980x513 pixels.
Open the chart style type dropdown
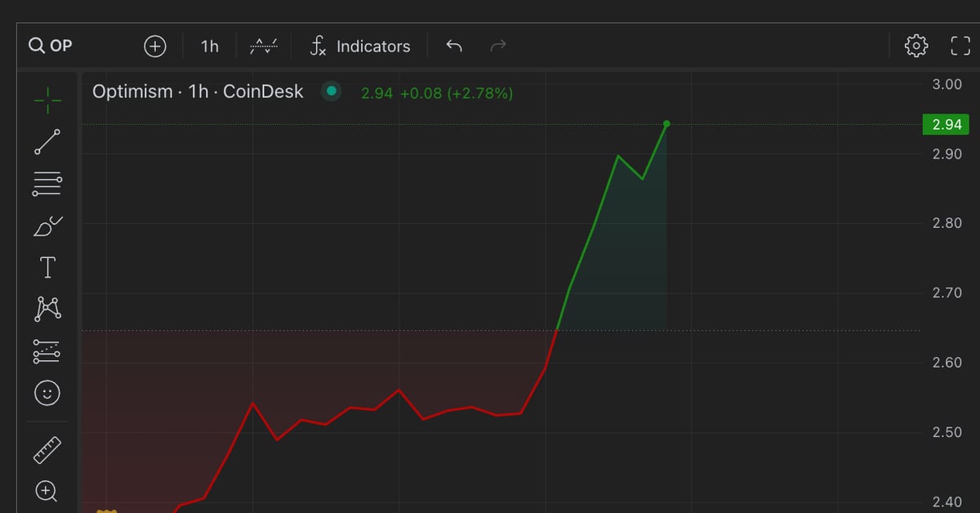(264, 46)
